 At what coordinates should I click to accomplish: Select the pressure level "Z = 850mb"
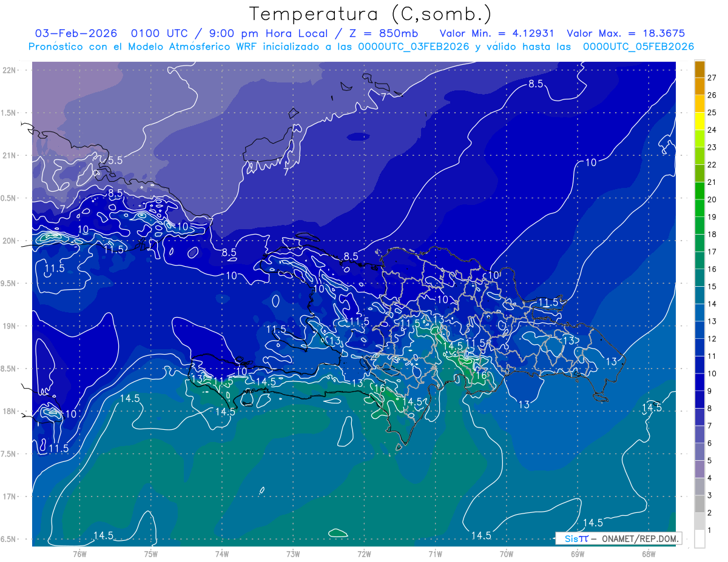(383, 33)
